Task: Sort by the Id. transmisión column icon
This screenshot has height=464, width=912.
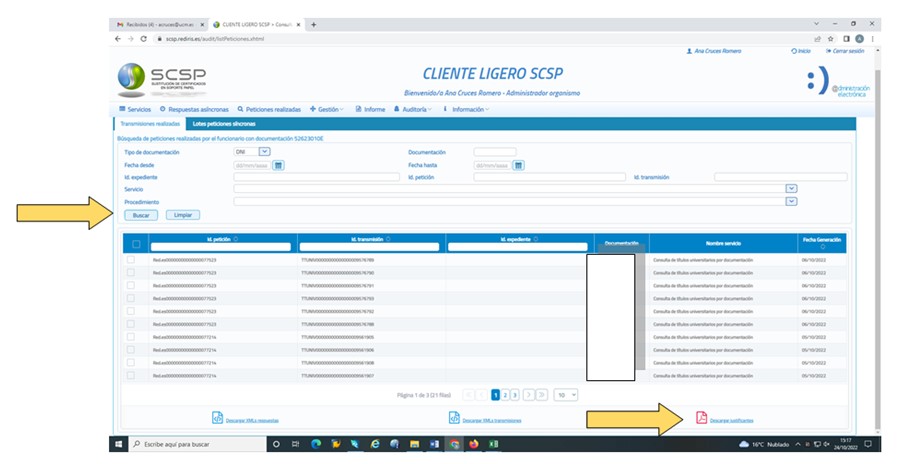Action: [x=388, y=239]
